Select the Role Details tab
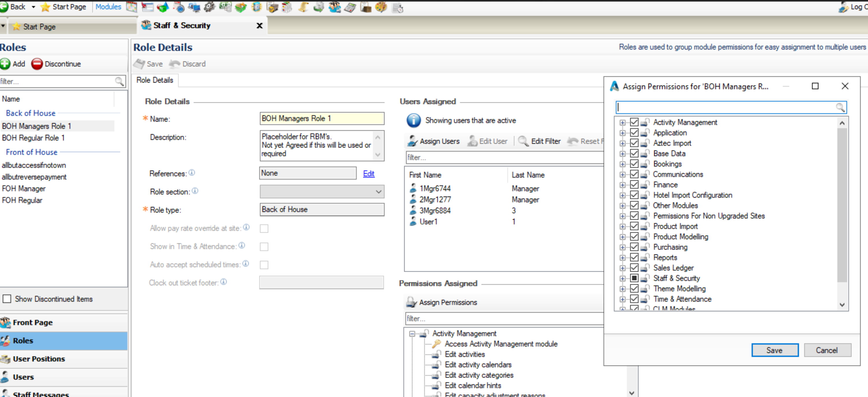This screenshot has height=397, width=868. tap(155, 80)
